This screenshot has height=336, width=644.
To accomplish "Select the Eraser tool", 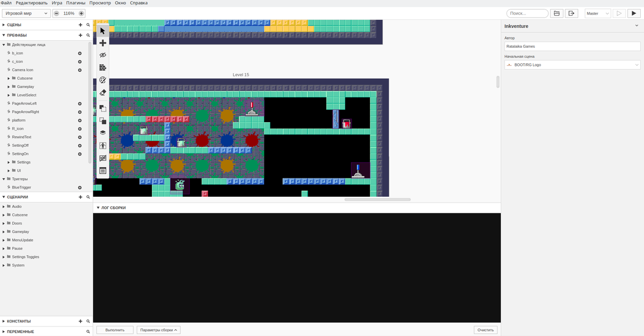I will click(x=103, y=92).
